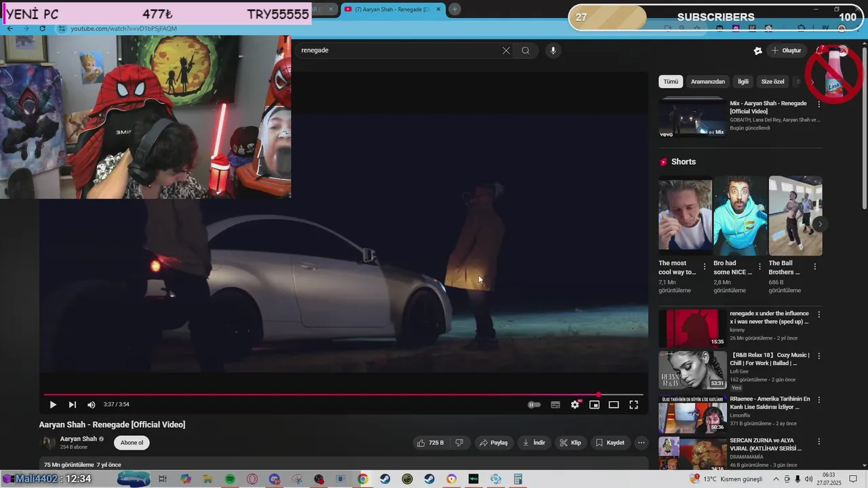Open options for Mix - Aaryan Shah
This screenshot has width=868, height=488.
pos(818,104)
